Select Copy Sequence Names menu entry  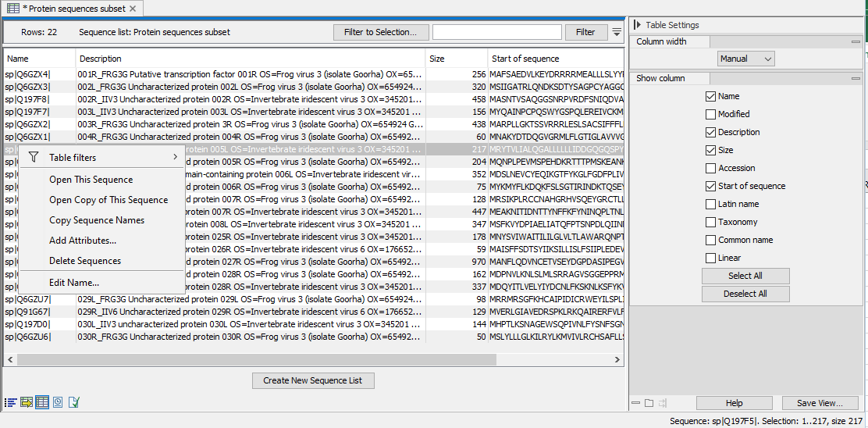[97, 220]
